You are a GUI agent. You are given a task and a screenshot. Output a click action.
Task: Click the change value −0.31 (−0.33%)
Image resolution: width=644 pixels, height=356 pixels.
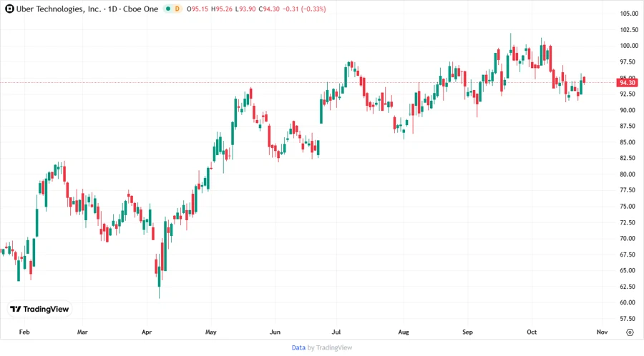pos(304,9)
